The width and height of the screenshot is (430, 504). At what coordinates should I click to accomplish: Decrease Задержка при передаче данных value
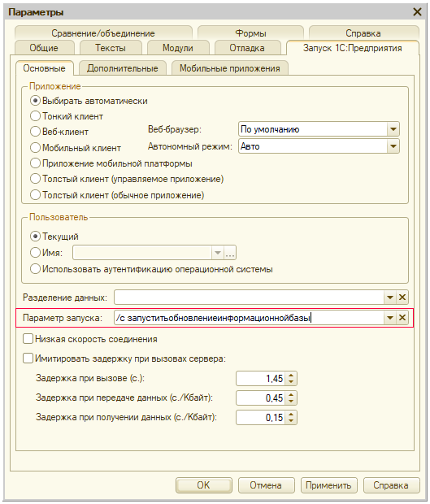coord(291,401)
